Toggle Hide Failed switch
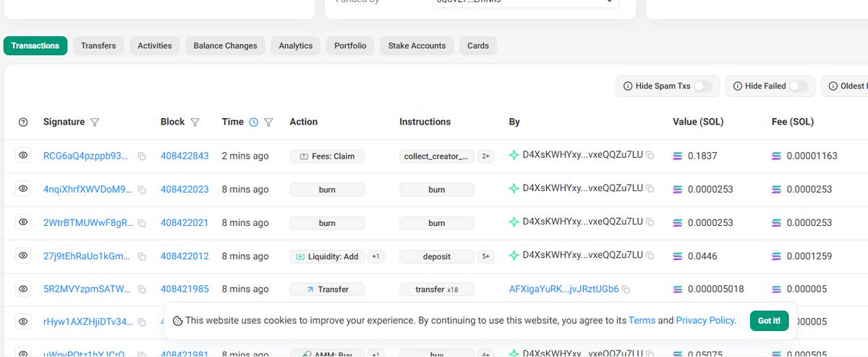Viewport: 868px width, 357px height. tap(799, 86)
